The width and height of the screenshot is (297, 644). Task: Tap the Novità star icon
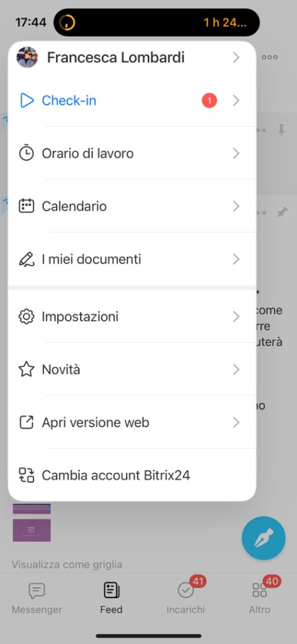pos(26,370)
